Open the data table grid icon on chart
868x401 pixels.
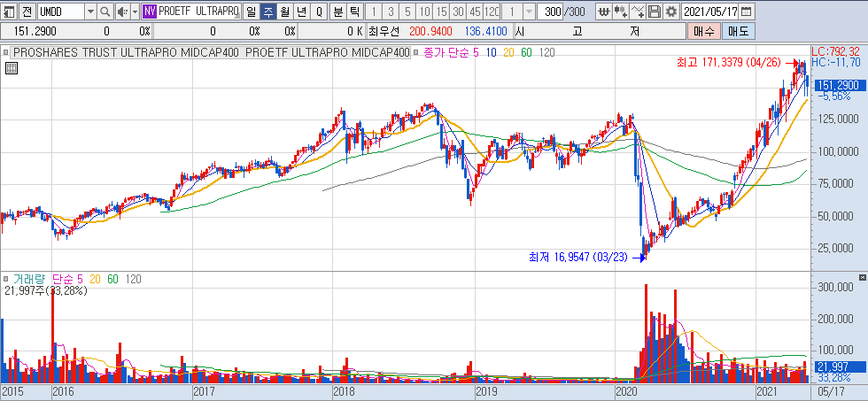12,68
